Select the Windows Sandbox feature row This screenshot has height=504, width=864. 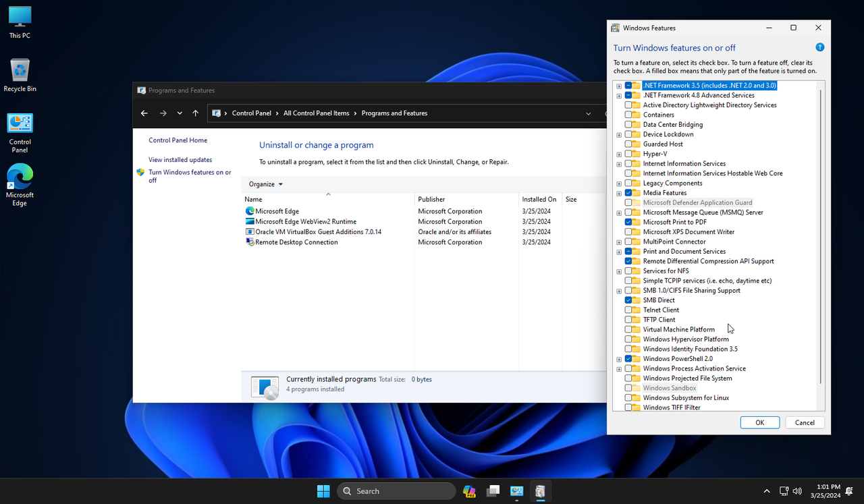(670, 388)
